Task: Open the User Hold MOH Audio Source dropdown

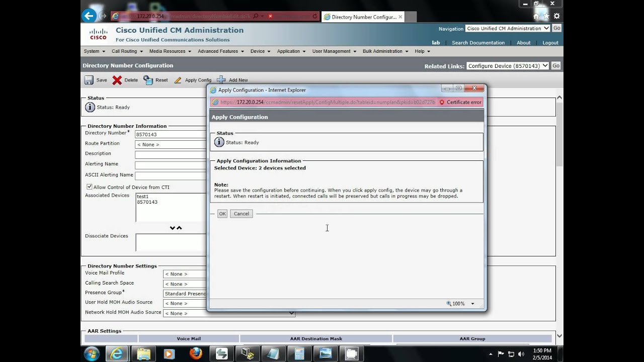Action: [x=185, y=303]
